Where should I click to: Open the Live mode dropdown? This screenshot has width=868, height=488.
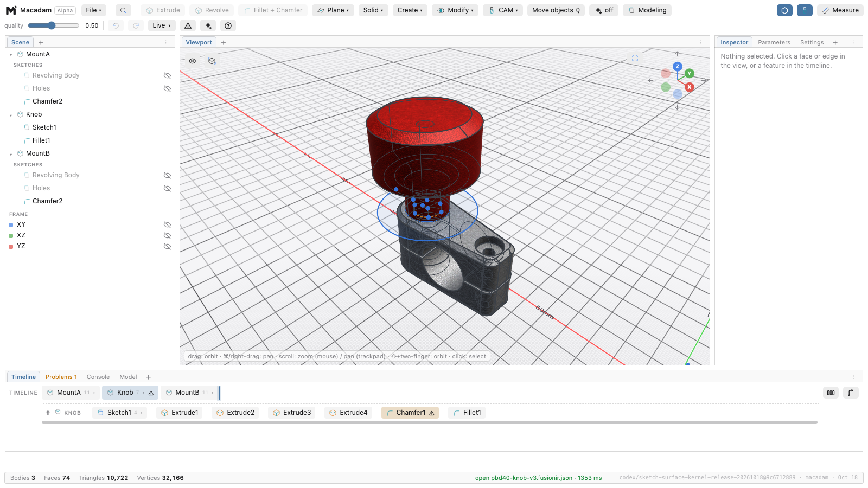pyautogui.click(x=162, y=25)
